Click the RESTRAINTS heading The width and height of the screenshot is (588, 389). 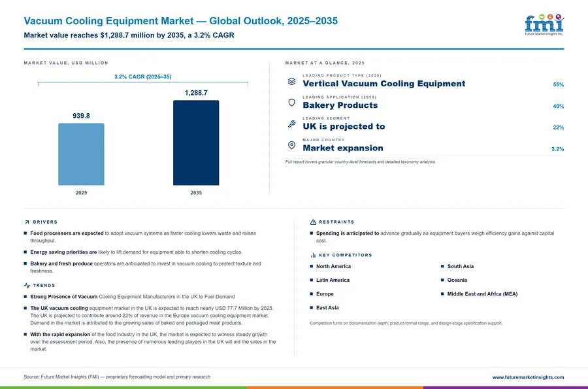coord(336,222)
